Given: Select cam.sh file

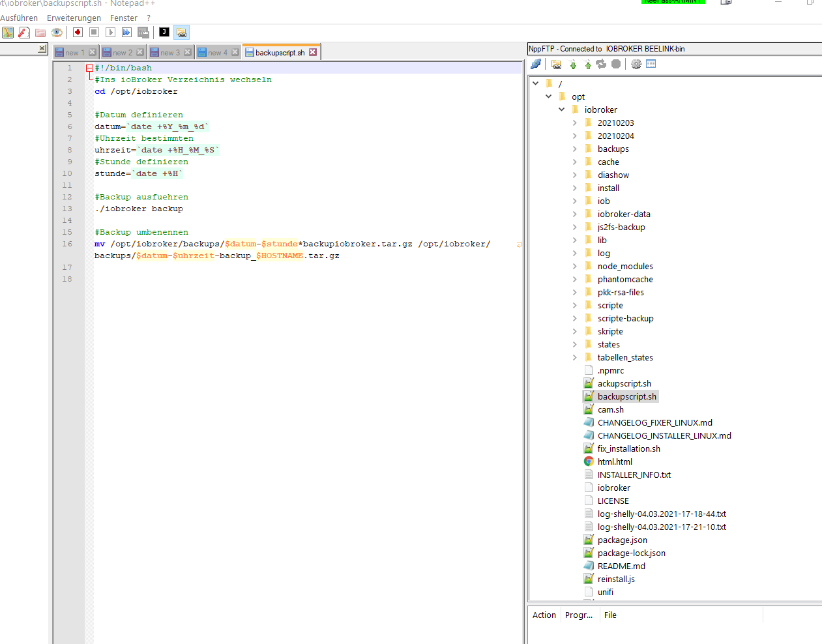Looking at the screenshot, I should (610, 409).
